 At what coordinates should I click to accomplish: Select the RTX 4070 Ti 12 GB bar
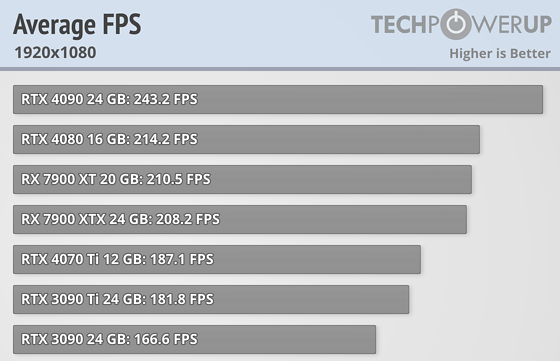coord(217,259)
